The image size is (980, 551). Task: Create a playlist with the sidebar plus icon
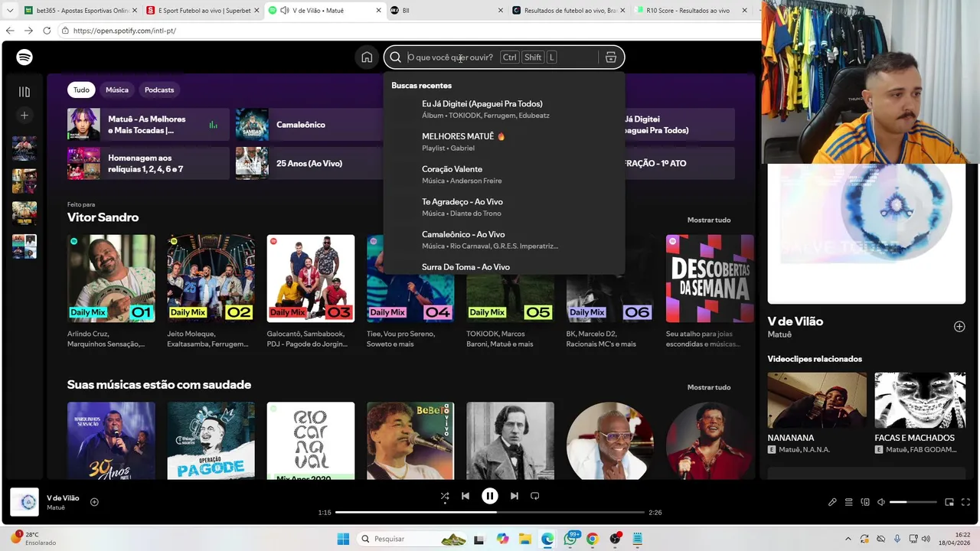click(x=24, y=116)
